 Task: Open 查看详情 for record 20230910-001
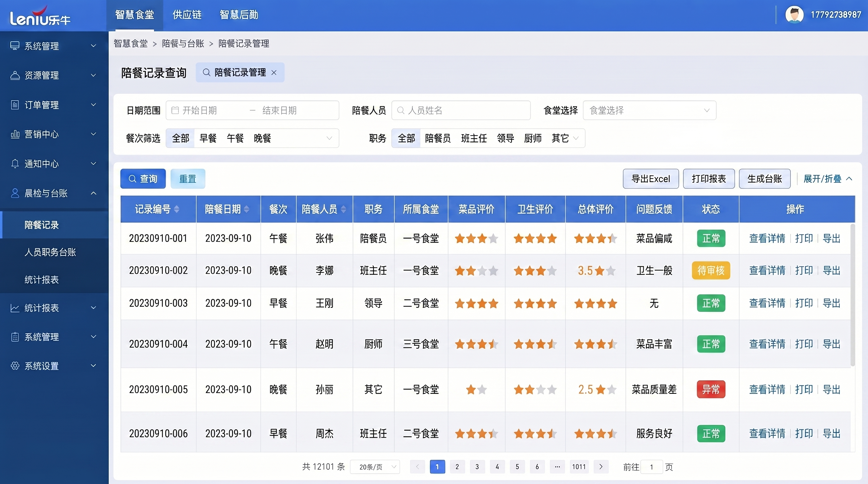tap(767, 239)
